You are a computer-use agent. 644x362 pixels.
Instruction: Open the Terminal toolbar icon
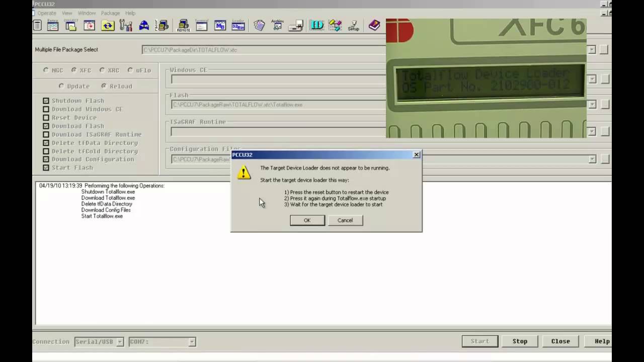point(202,26)
